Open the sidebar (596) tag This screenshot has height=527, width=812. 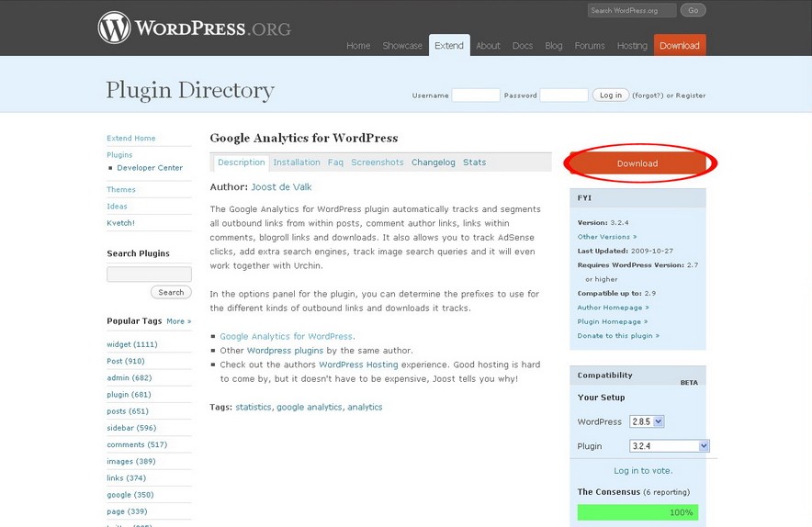131,428
